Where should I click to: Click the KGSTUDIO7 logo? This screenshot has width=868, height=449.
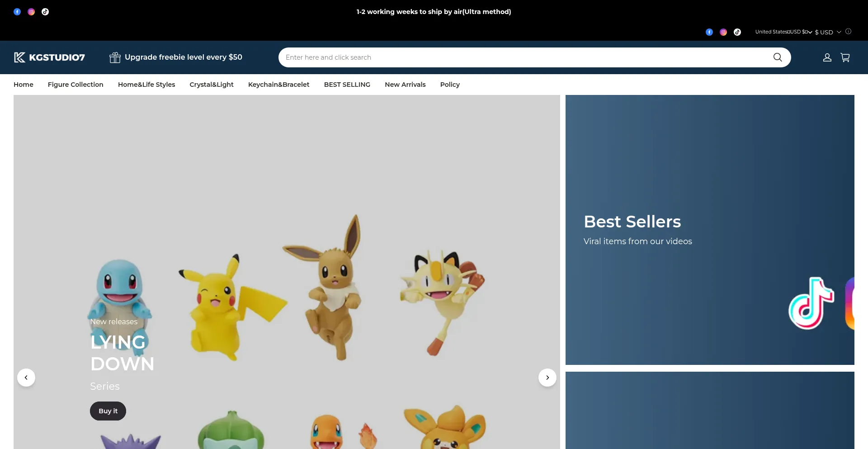[x=49, y=57]
